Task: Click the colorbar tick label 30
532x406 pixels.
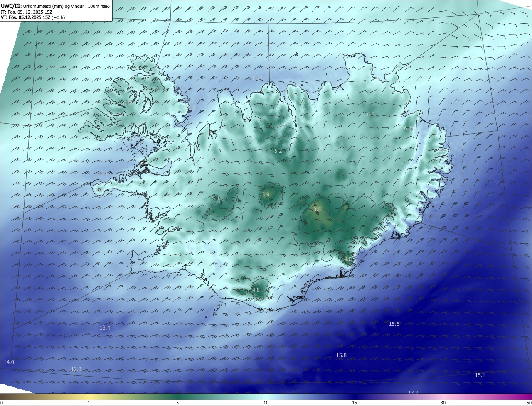Action: coord(443,403)
